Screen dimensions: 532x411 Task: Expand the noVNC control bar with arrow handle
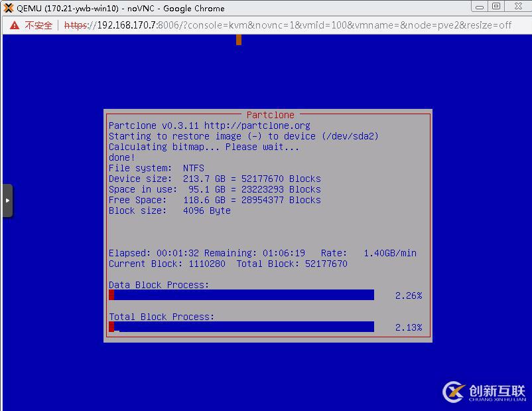tap(8, 200)
